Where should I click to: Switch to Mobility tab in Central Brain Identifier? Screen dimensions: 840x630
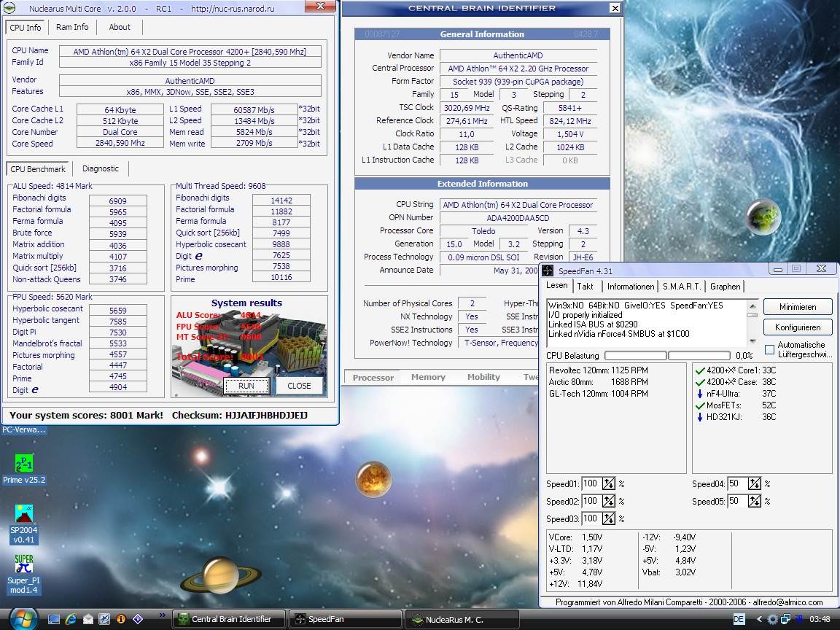coord(483,377)
